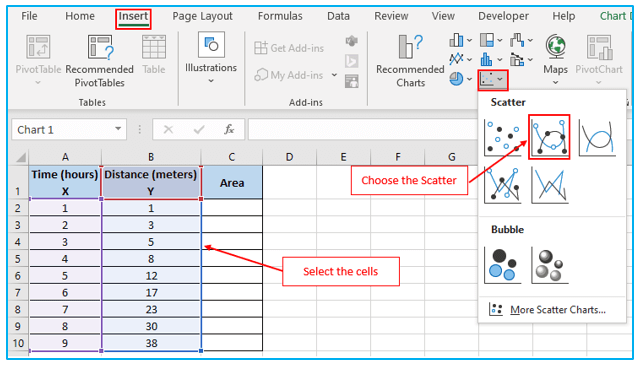This screenshot has width=640, height=366.
Task: Open the scatter chart dropdown button
Action: tap(493, 80)
